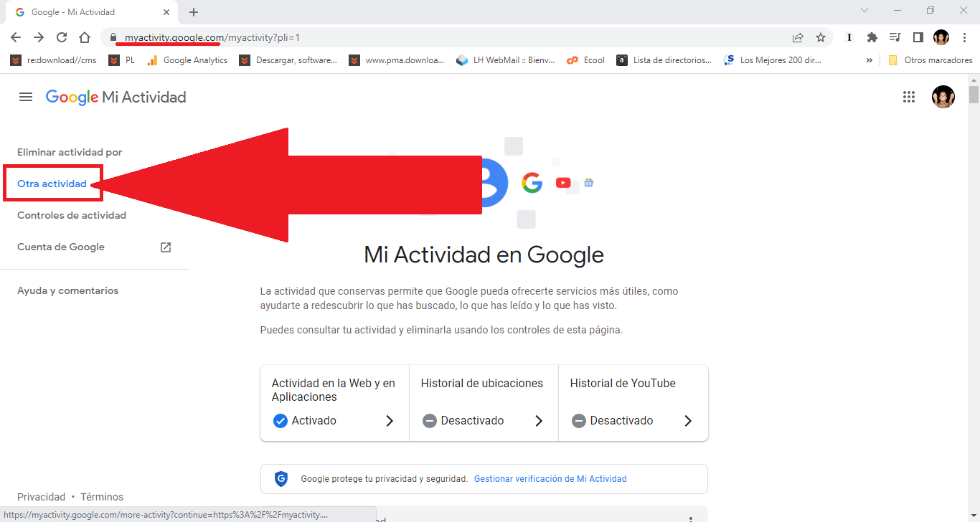Screen dimensions: 980x522
Task: Share this page from the address bar
Action: click(798, 37)
